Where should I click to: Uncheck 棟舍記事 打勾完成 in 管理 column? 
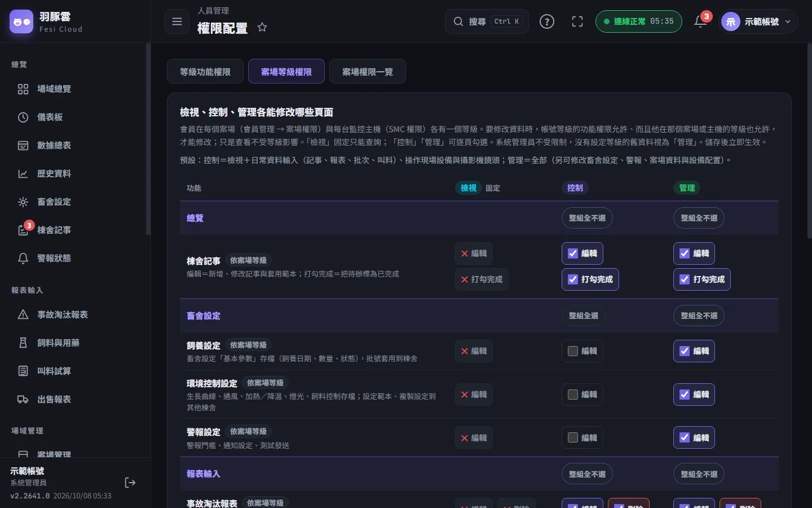(702, 279)
